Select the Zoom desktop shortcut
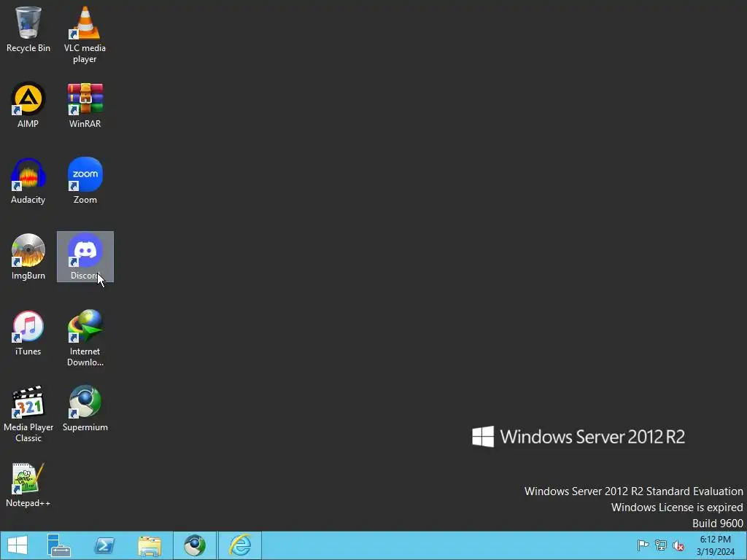This screenshot has width=747, height=560. (x=85, y=181)
